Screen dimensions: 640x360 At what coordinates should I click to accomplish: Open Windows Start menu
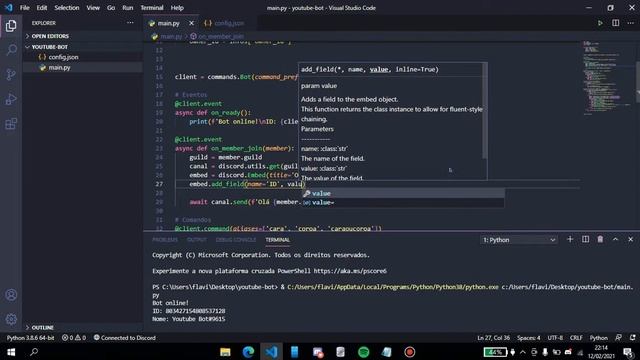pyautogui.click(x=11, y=352)
